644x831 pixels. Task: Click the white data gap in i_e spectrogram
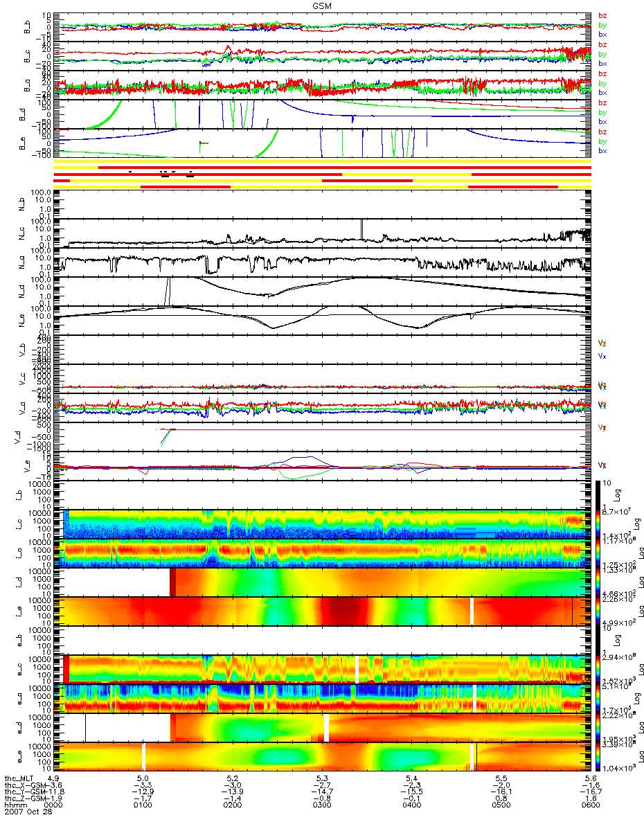coord(472,612)
